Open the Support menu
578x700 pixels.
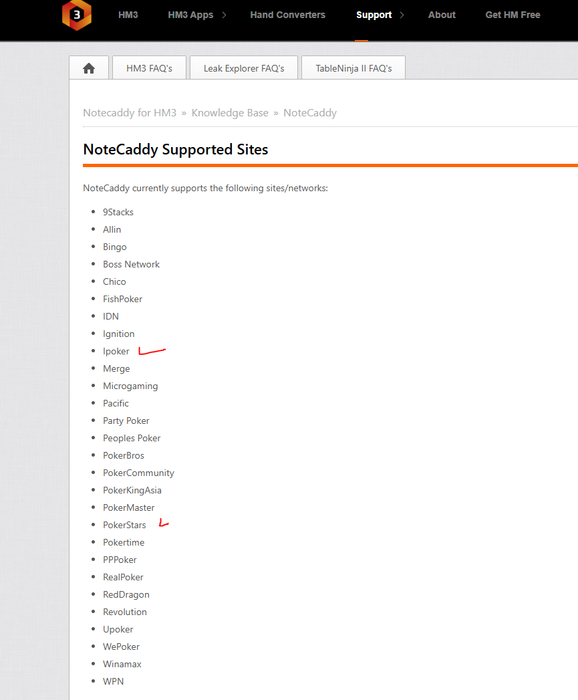(374, 15)
